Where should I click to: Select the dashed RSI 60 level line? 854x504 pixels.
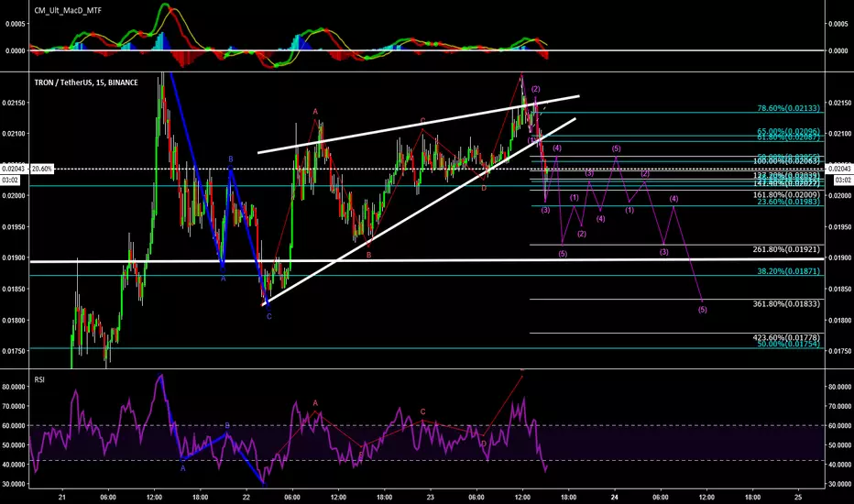[427, 425]
